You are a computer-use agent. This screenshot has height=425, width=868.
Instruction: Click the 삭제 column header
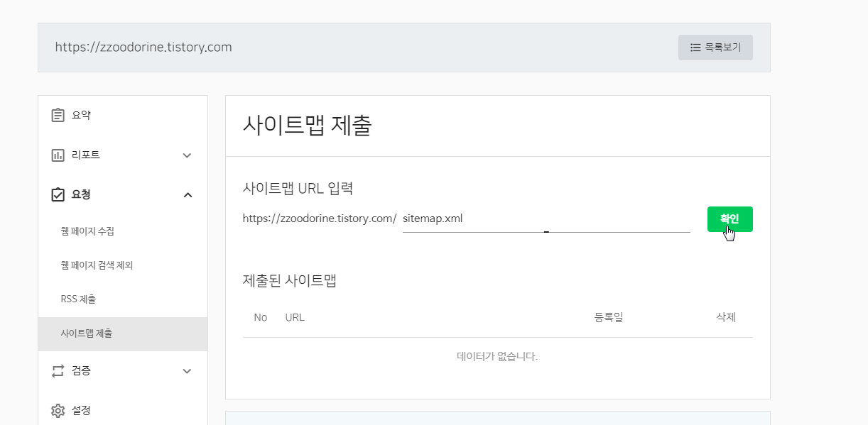pyautogui.click(x=726, y=317)
